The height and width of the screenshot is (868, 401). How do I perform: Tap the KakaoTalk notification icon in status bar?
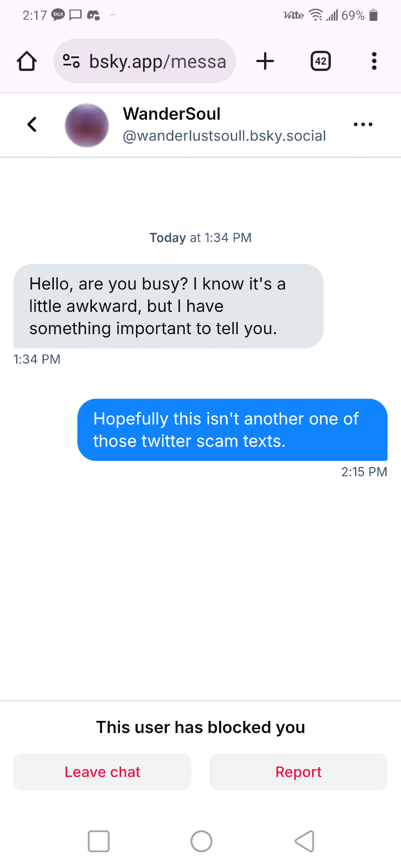tap(58, 15)
